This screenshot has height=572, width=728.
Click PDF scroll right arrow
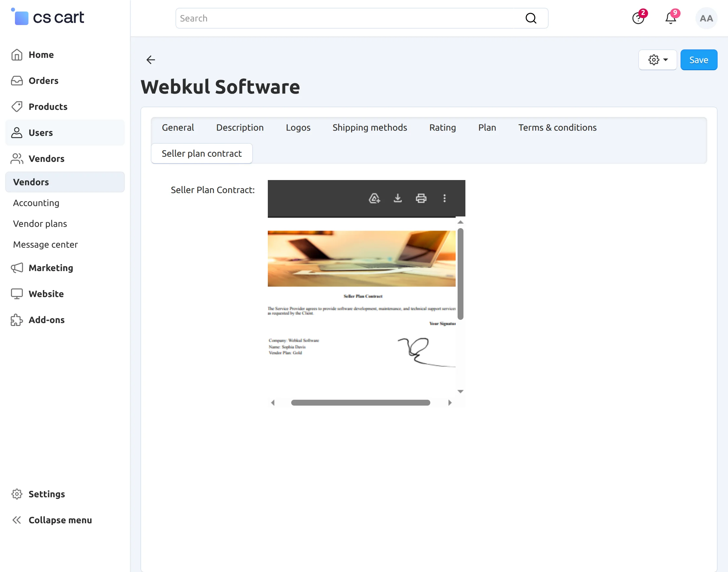coord(450,403)
